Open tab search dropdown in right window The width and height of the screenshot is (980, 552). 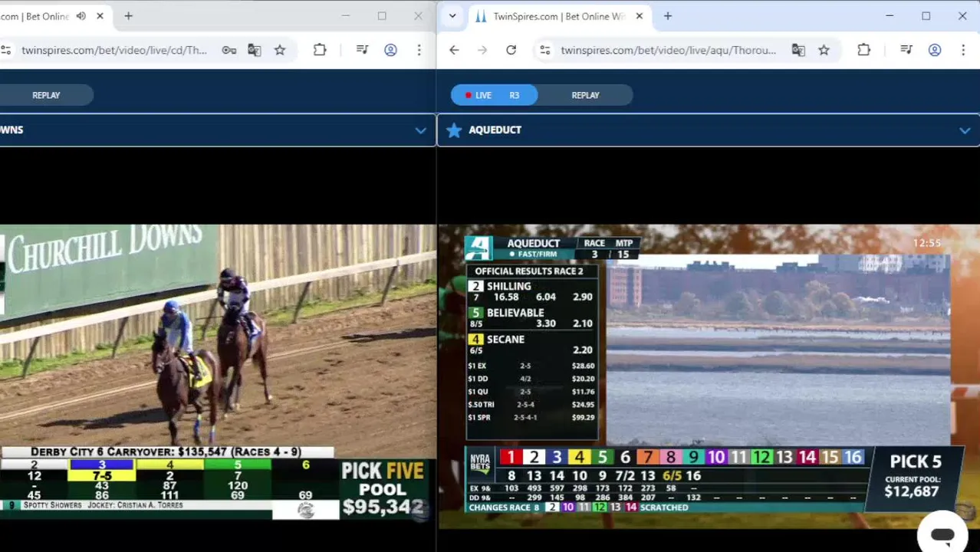[452, 16]
